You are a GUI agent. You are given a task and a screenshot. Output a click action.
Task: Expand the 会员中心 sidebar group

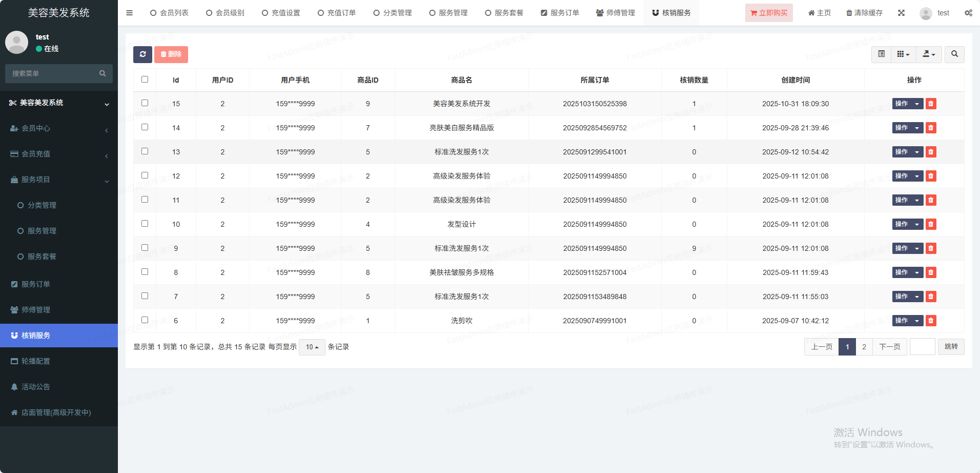pos(36,128)
